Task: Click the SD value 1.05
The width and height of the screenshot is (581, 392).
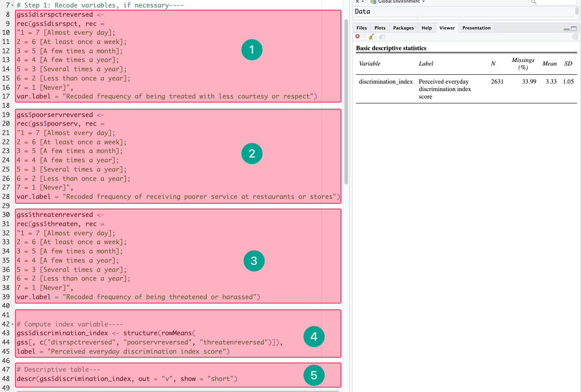Action: click(568, 82)
